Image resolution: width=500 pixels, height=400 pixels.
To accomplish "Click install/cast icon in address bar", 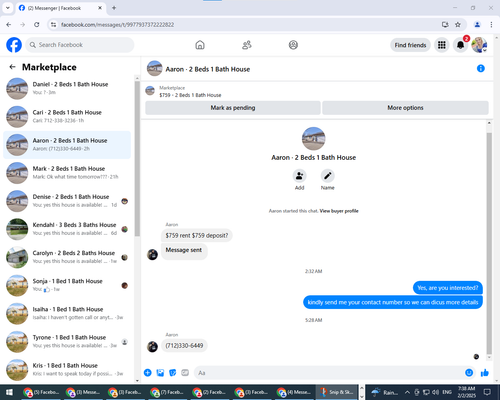I will click(445, 25).
